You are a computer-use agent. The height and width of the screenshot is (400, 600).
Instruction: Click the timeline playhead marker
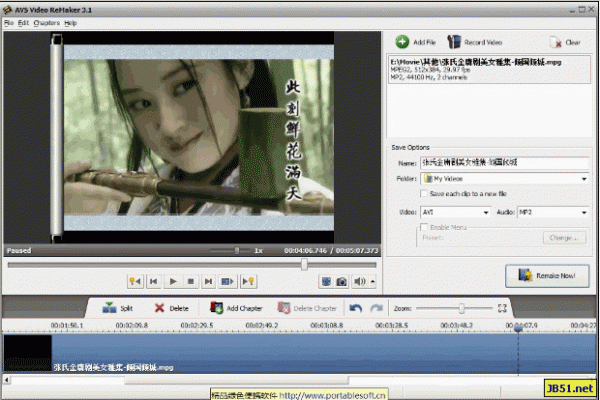(x=518, y=328)
